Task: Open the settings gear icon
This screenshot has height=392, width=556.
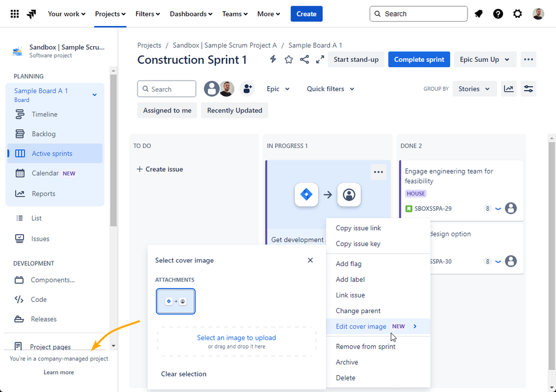Action: point(518,14)
